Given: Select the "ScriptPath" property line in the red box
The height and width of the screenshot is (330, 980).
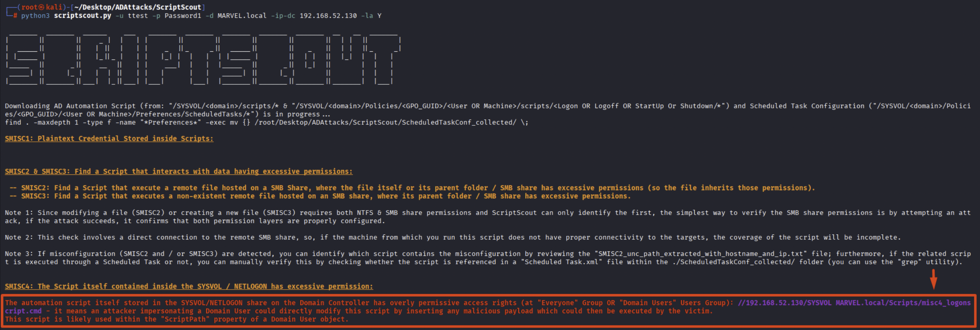Looking at the screenshot, I should click(177, 319).
